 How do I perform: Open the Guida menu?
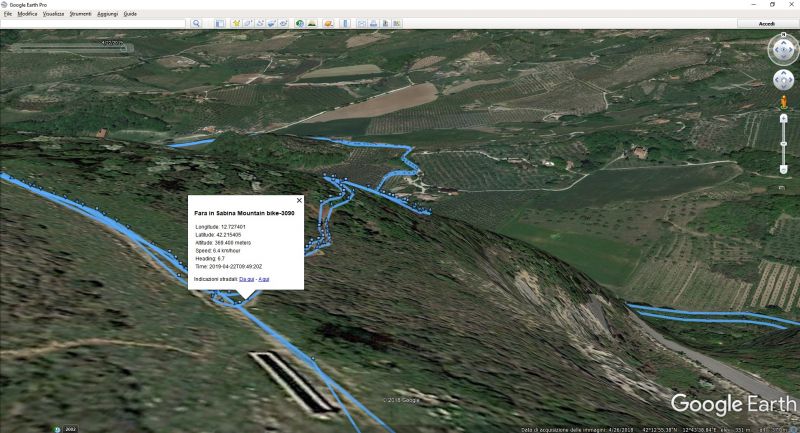[130, 14]
